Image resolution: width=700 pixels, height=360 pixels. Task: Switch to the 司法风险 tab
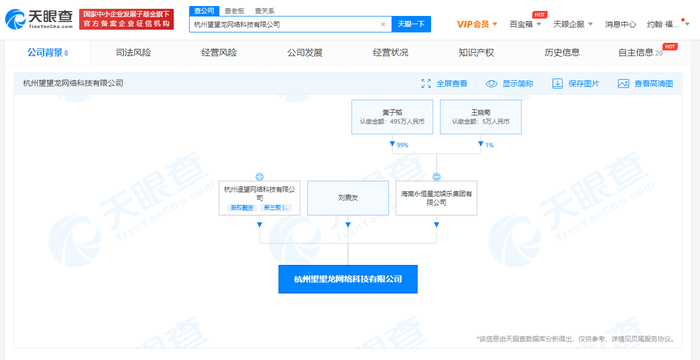[x=133, y=53]
